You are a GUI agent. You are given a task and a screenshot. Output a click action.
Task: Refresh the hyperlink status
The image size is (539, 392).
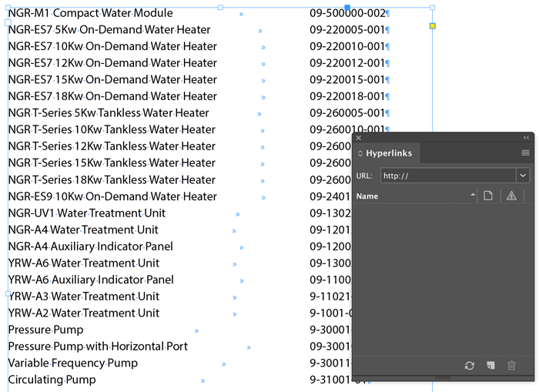pos(470,366)
